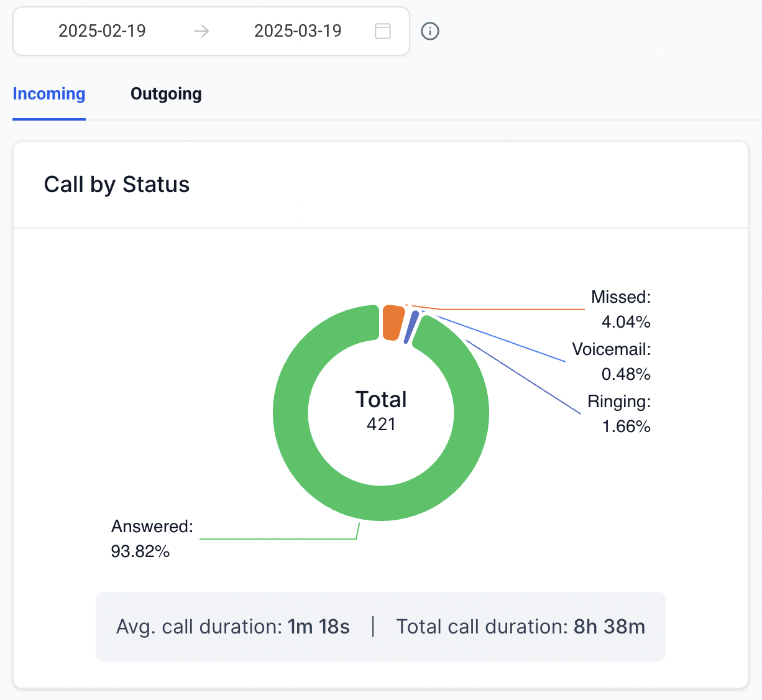Click the Missed label in chart
762x700 pixels.
620,297
